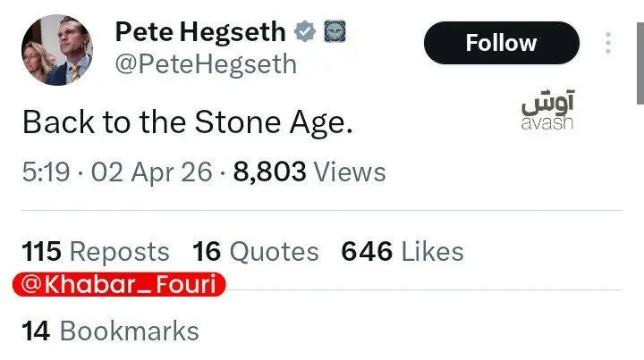Click the red @Khabar_Fouri label
Viewport: 644px width, 360px height.
point(120,286)
